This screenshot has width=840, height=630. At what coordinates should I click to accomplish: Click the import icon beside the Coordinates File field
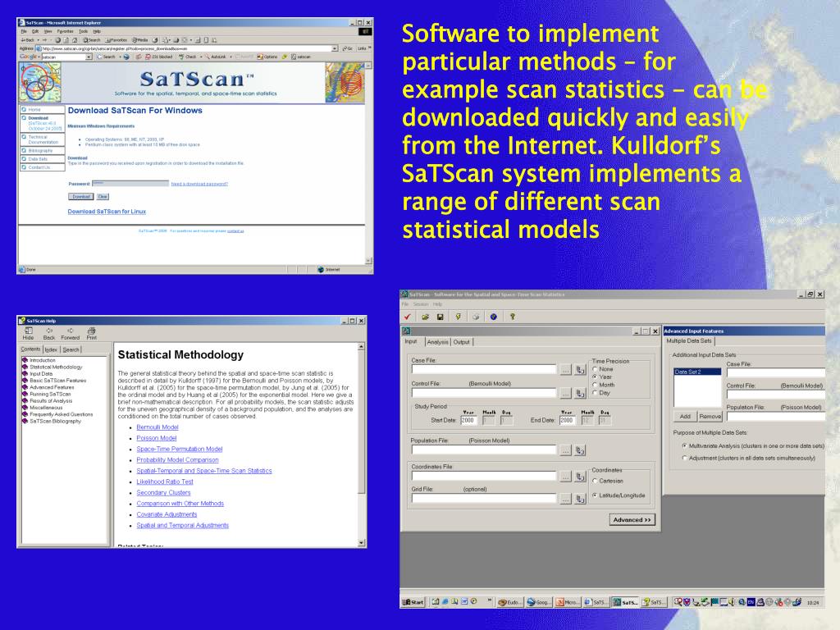coord(580,477)
